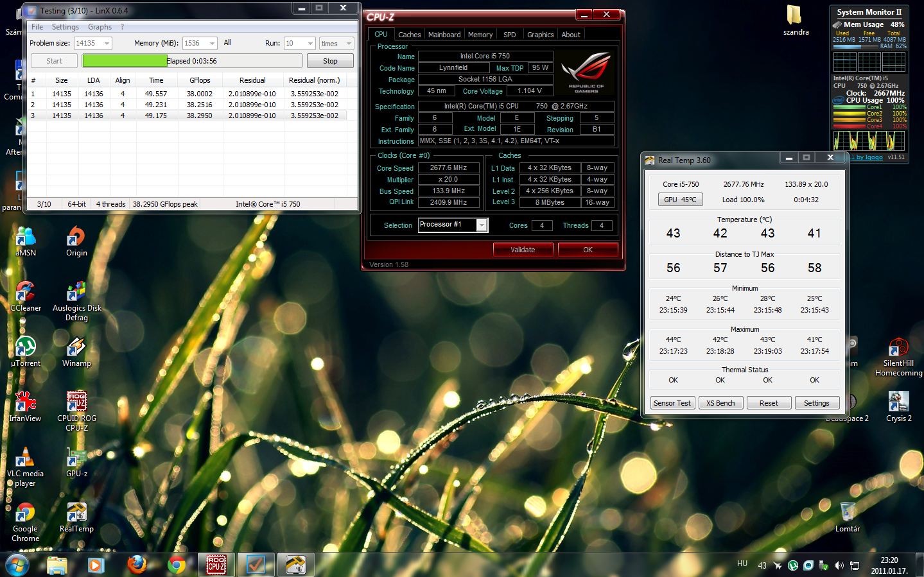
Task: Open the µTorrent desktop icon
Action: click(26, 352)
